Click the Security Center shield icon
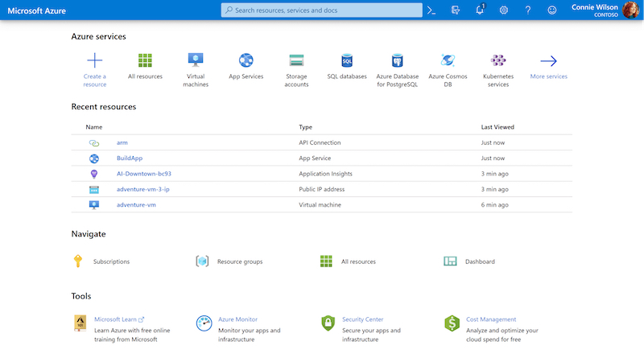Screen dimensions: 644x362 pyautogui.click(x=328, y=323)
